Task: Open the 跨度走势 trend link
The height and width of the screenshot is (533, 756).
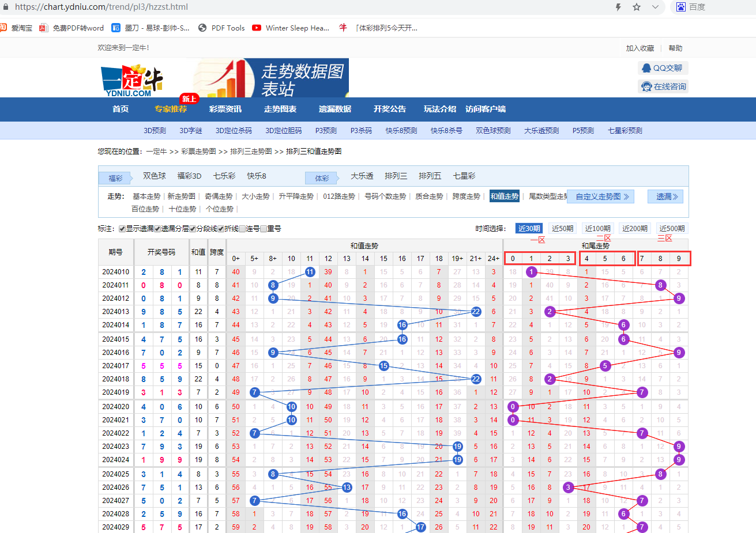Action: (466, 196)
